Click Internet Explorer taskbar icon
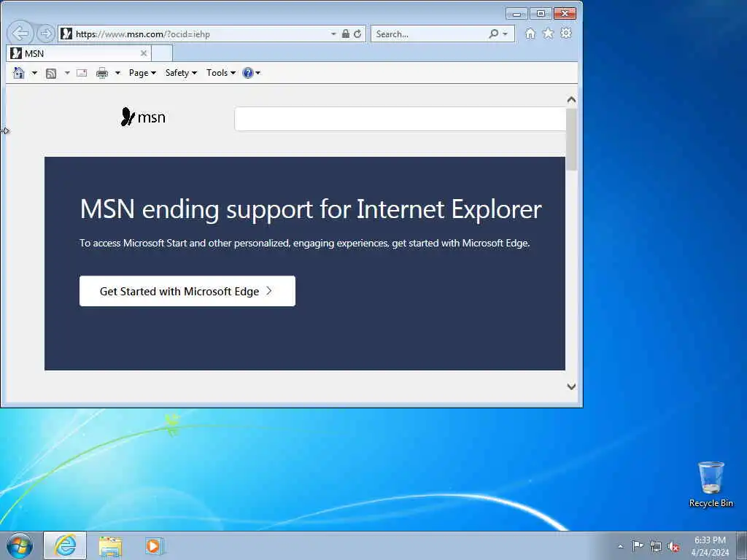747x560 pixels. point(65,545)
